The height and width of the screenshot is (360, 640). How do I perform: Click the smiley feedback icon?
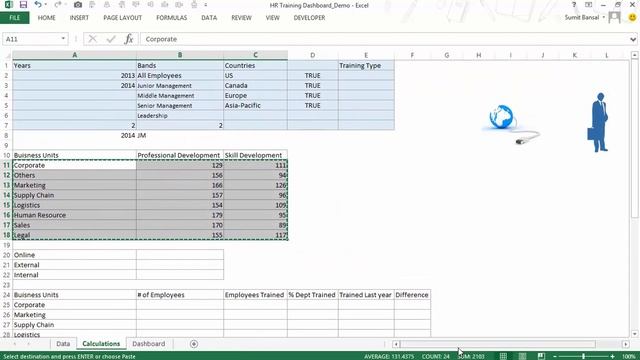(x=632, y=18)
